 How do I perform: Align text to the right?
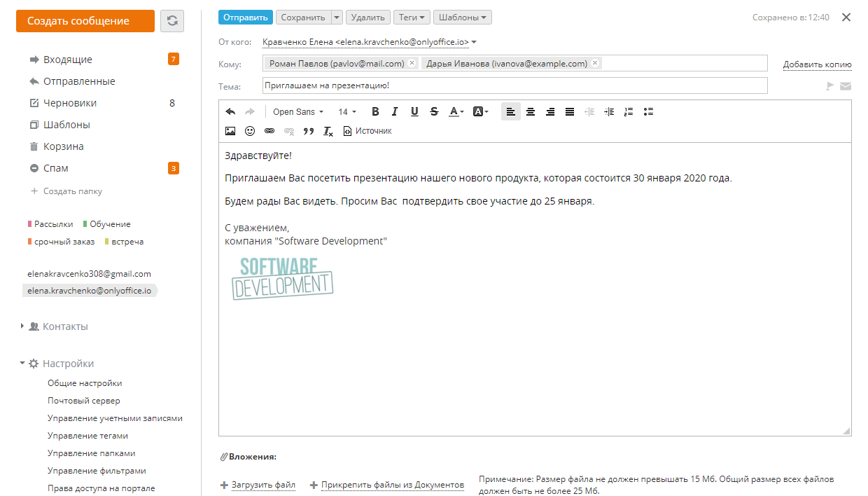tap(550, 111)
